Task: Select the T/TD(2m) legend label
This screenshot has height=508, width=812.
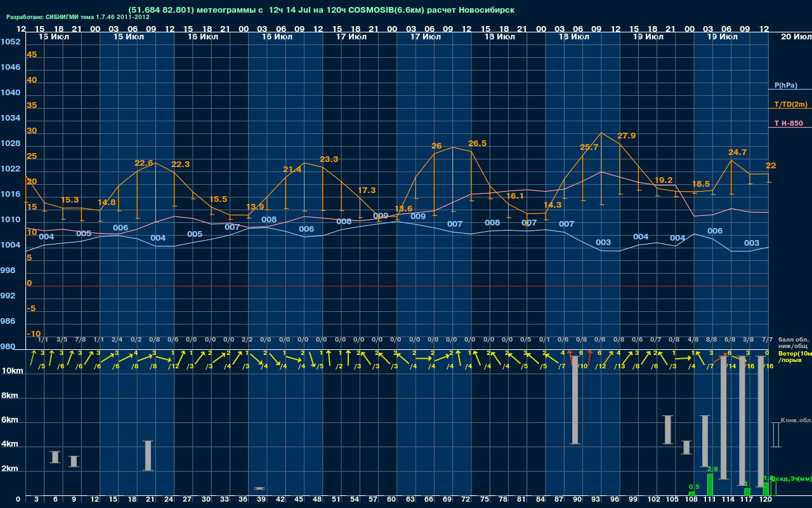Action: 790,104
